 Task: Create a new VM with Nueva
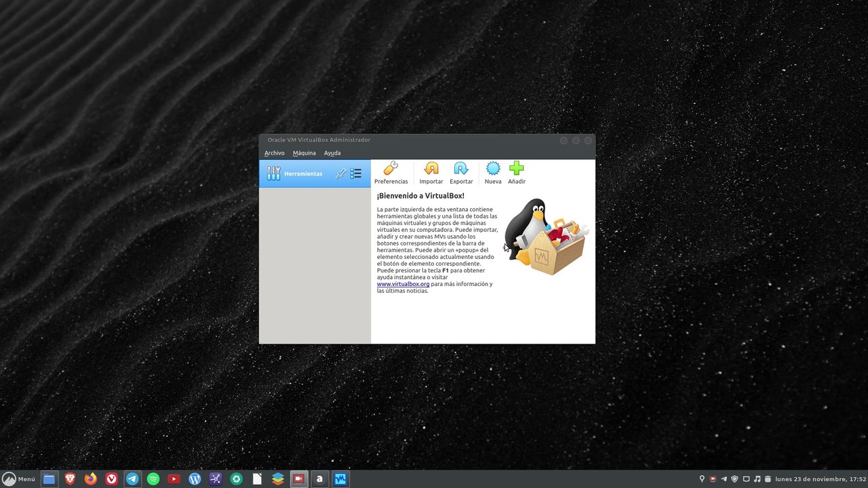493,173
